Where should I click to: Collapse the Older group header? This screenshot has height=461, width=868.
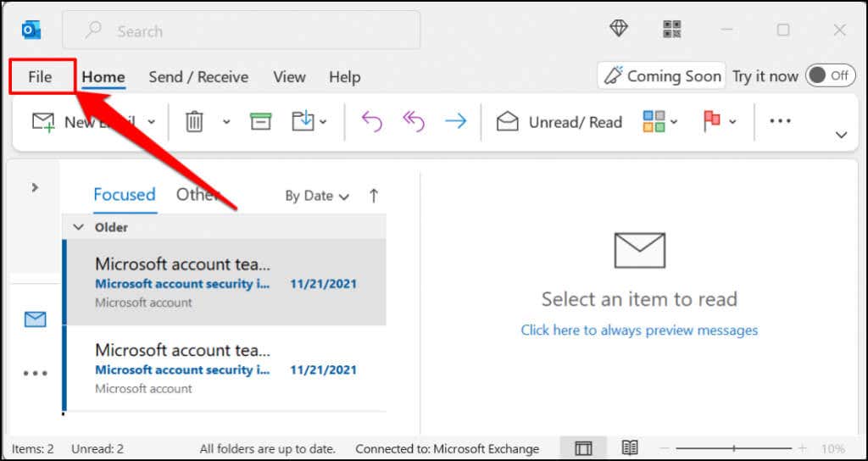[79, 227]
